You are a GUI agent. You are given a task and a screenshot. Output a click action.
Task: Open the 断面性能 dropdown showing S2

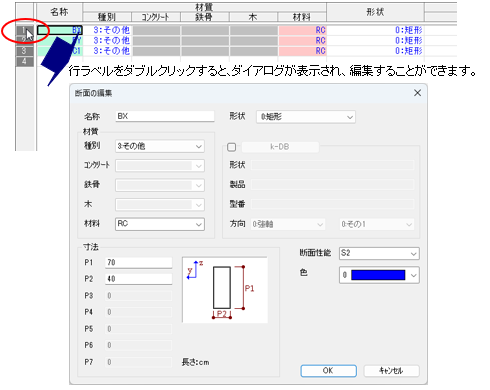point(379,253)
